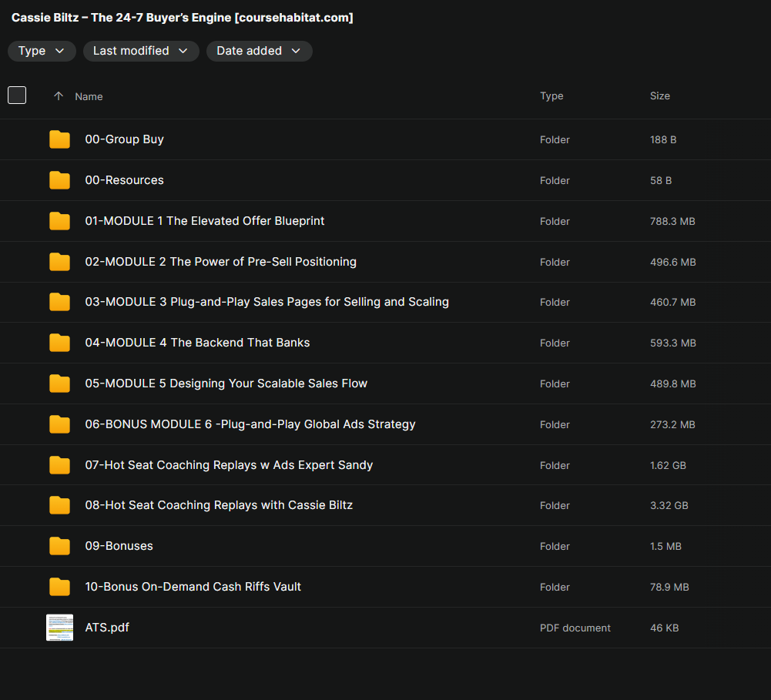
Task: Click the Type column header
Action: pos(551,95)
